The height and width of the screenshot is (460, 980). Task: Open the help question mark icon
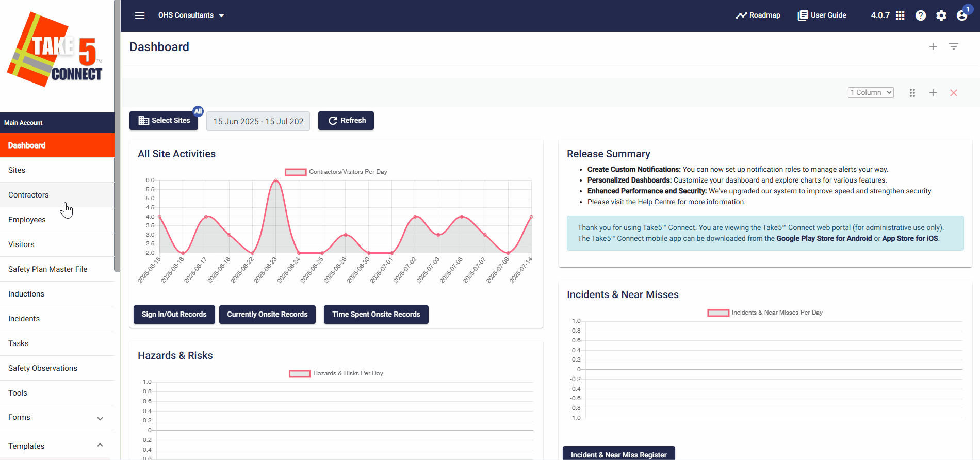[x=921, y=15]
